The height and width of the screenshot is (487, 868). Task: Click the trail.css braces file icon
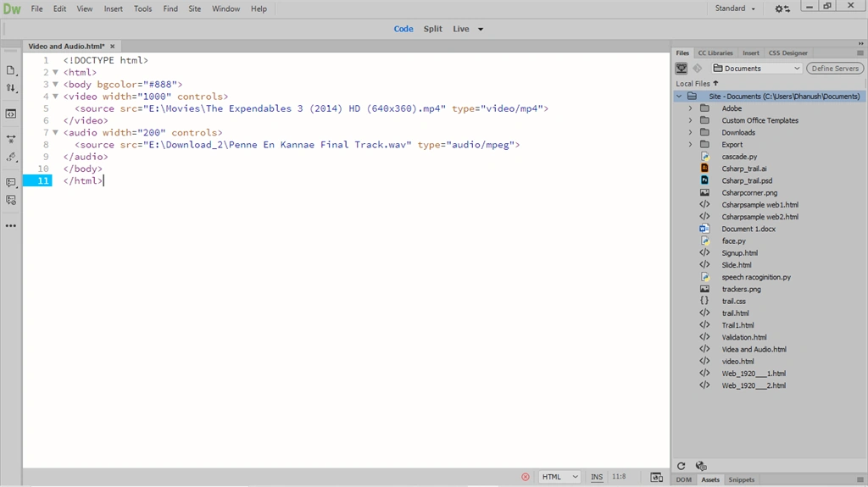704,301
